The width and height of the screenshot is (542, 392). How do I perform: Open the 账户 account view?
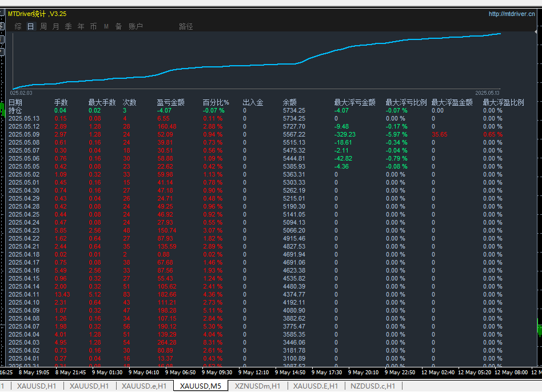(135, 26)
